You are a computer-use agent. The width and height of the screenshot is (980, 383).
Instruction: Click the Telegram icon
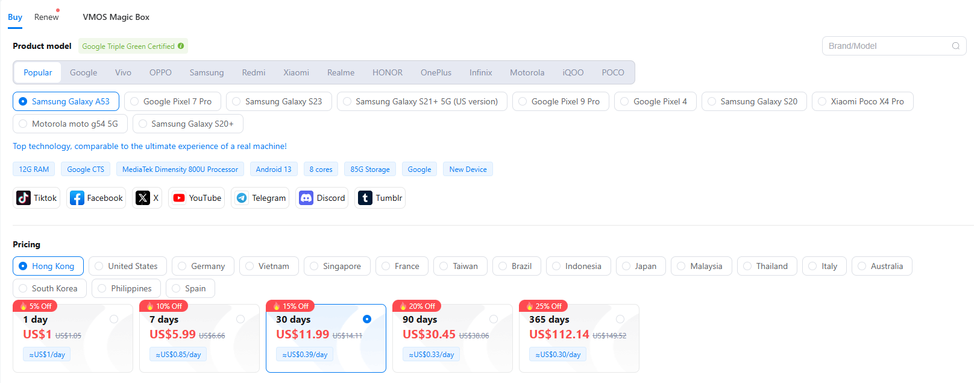[x=242, y=198]
